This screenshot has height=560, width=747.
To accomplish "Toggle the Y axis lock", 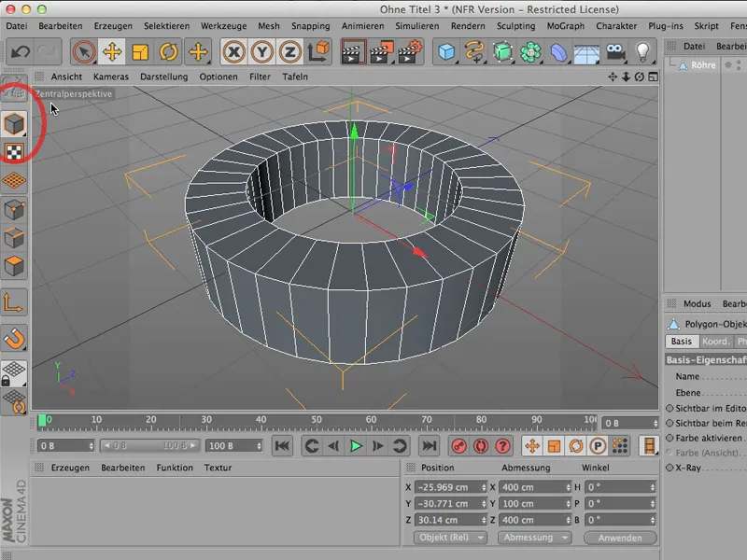I will click(261, 52).
